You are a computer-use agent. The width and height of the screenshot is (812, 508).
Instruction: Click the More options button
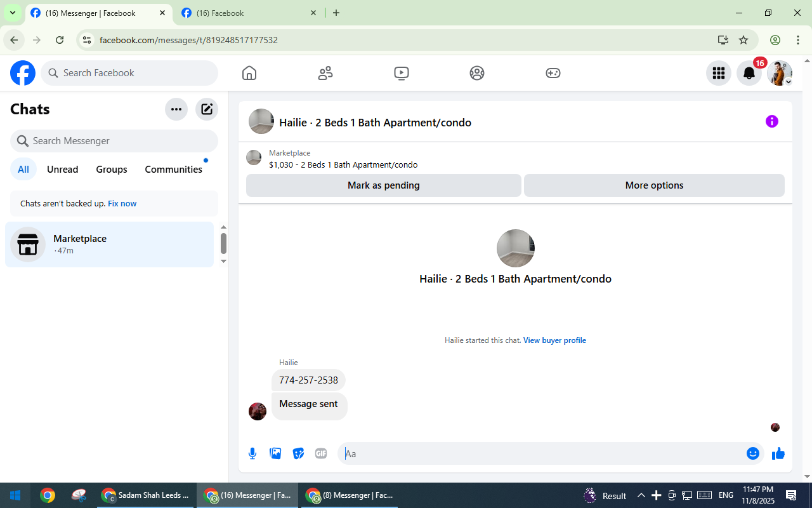click(654, 185)
